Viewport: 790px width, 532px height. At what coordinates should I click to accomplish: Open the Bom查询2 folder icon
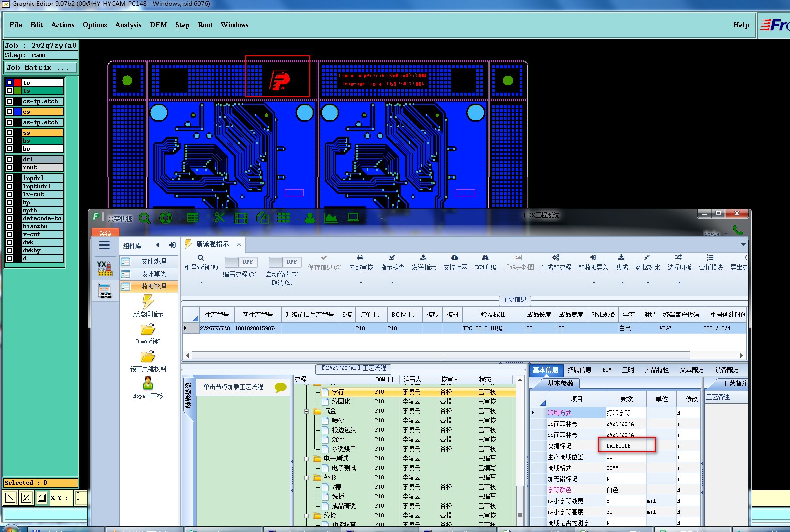tap(148, 329)
